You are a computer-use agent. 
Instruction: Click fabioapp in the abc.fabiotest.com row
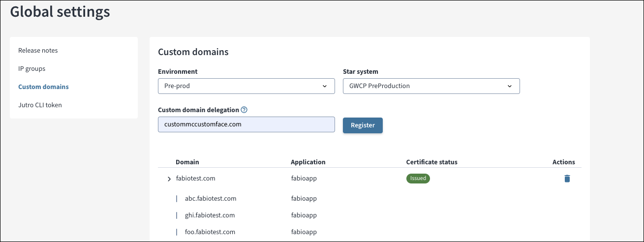(x=304, y=199)
